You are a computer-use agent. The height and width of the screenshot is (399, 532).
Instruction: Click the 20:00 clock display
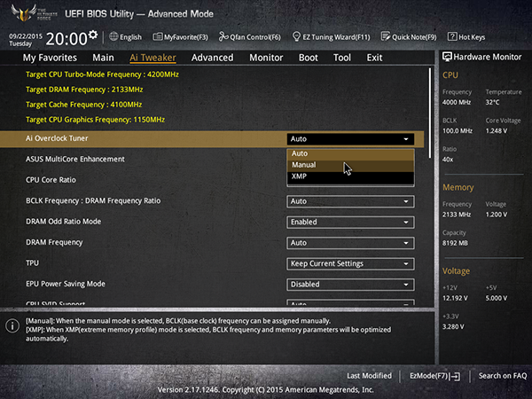tap(66, 39)
